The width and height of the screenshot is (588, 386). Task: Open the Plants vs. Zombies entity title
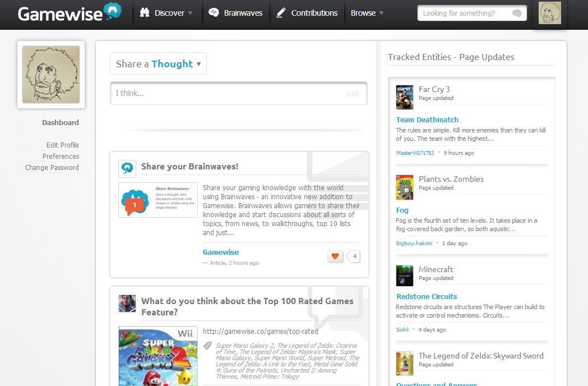[x=451, y=179]
